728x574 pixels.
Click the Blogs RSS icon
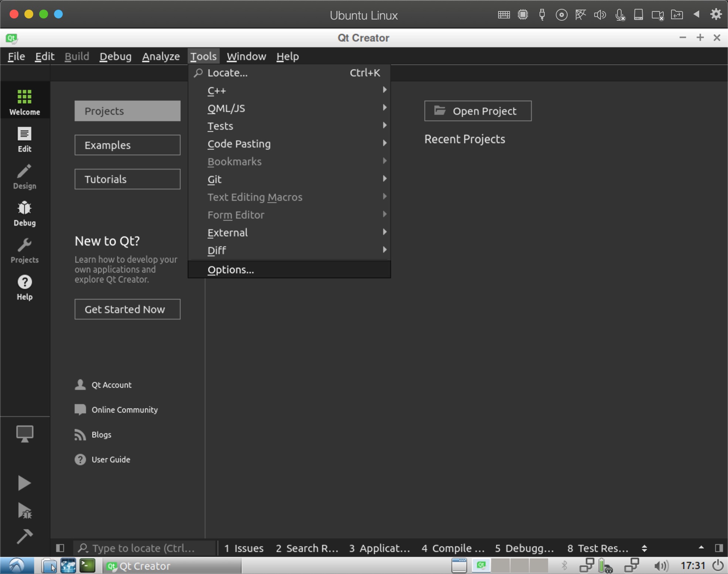tap(80, 435)
